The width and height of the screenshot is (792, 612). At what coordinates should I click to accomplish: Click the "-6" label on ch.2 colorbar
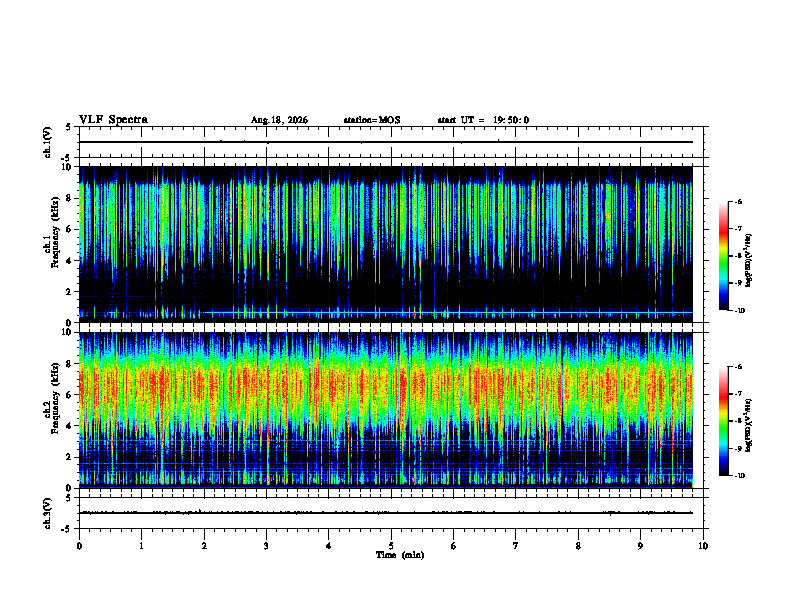click(x=739, y=367)
